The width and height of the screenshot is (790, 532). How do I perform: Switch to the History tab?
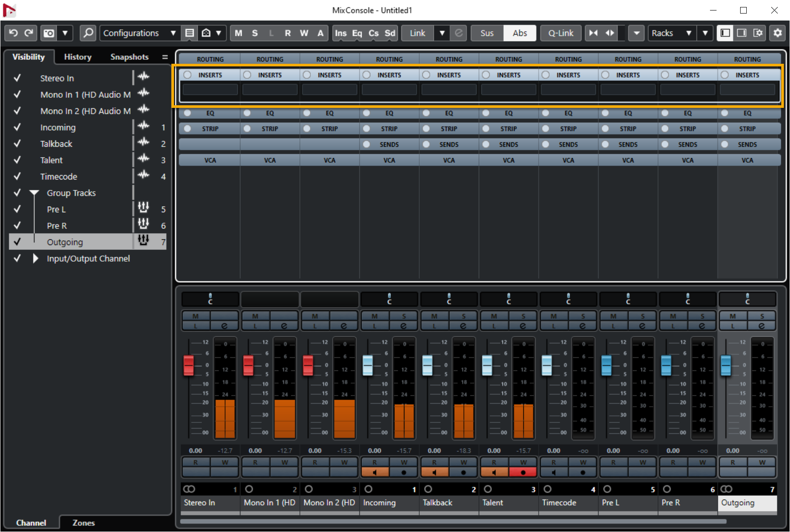point(77,57)
